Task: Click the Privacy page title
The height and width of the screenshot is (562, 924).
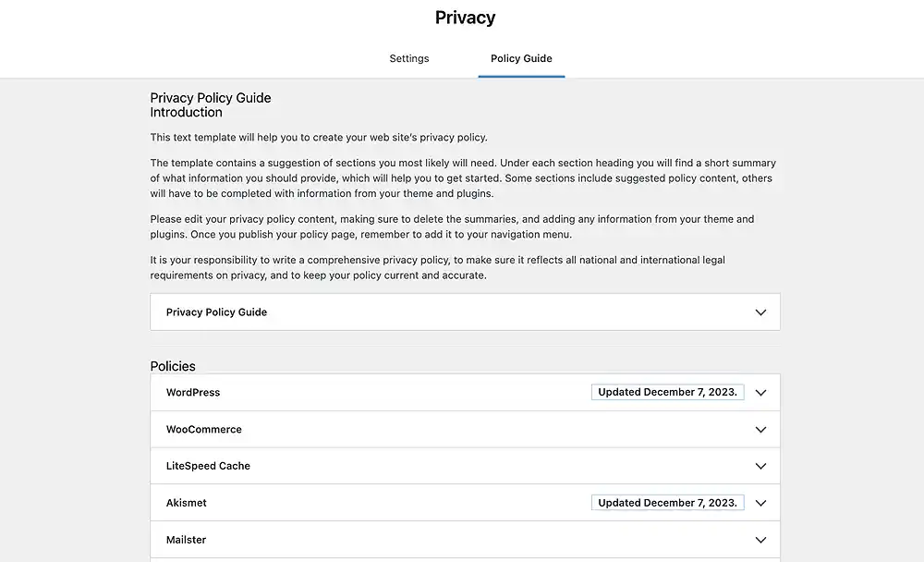Action: tap(465, 18)
